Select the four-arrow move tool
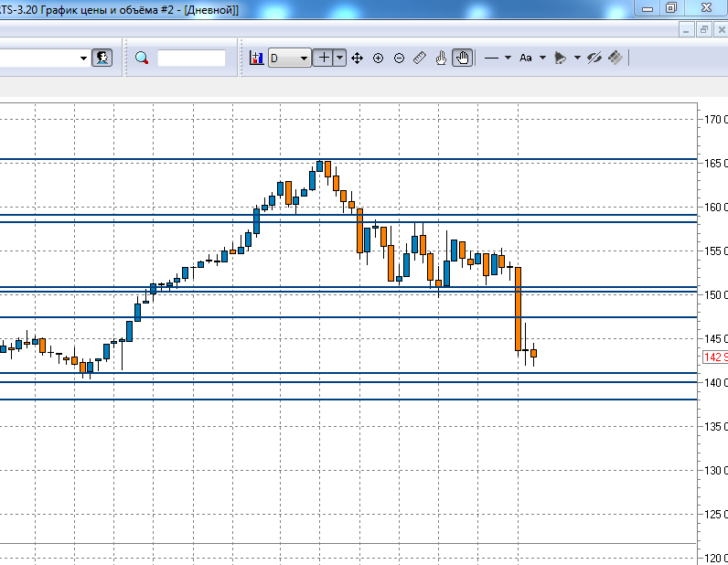728x565 pixels. coord(357,58)
